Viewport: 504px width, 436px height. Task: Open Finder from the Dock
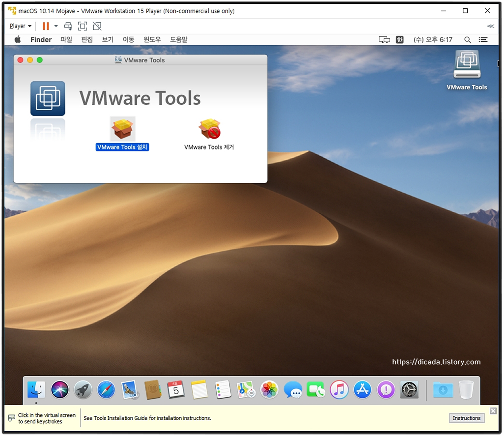tap(36, 390)
